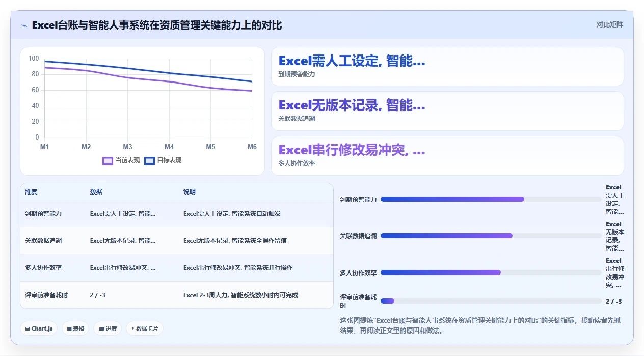The width and height of the screenshot is (644, 356).
Task: Click the 说明 column header
Action: (190, 192)
